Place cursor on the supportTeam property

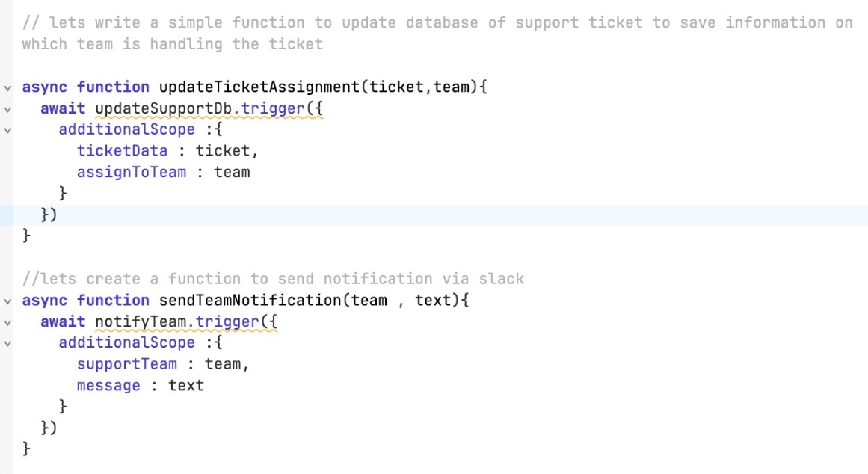[127, 364]
